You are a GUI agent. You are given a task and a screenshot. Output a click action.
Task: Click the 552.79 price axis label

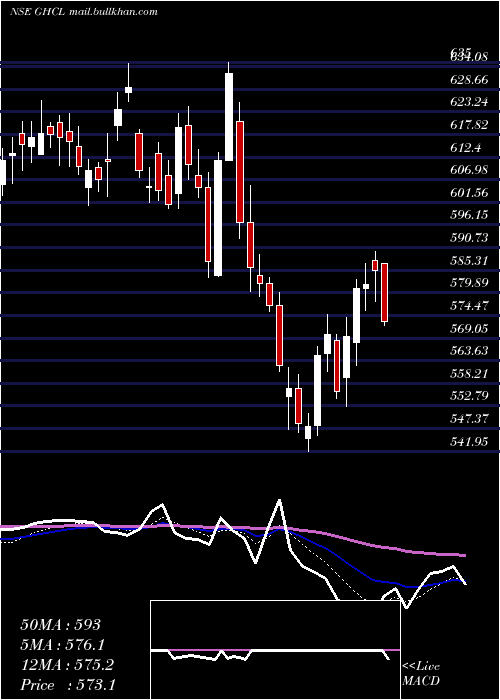pos(469,396)
